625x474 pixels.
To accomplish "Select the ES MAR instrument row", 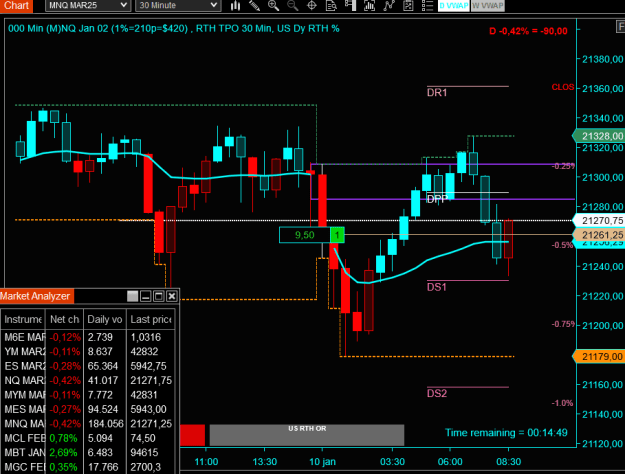I will [x=88, y=366].
